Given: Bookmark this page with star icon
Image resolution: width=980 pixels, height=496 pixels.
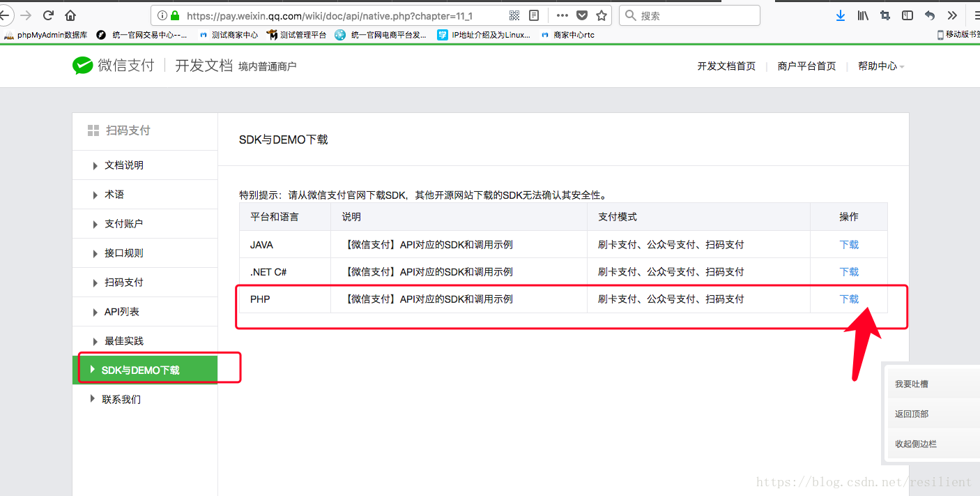Looking at the screenshot, I should [602, 15].
